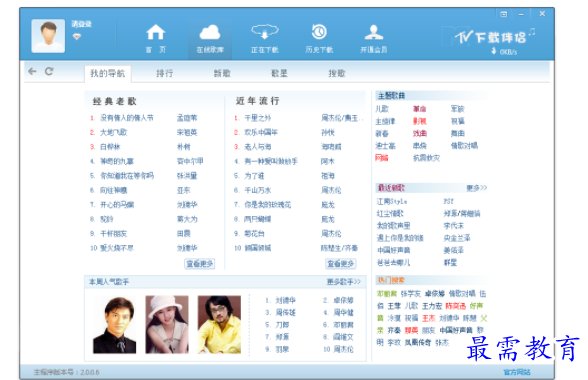Open 江南Style in recent new songs

392,201
